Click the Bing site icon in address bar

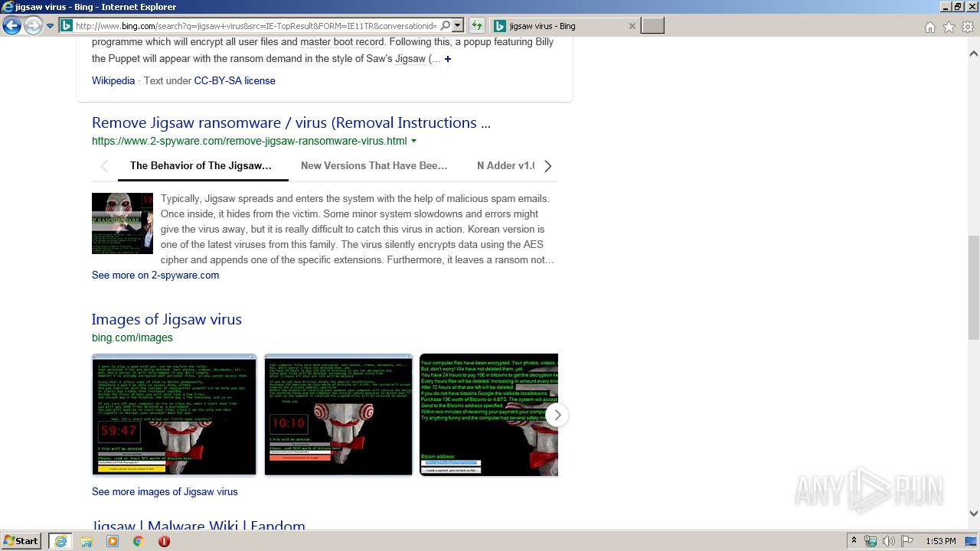tap(67, 26)
